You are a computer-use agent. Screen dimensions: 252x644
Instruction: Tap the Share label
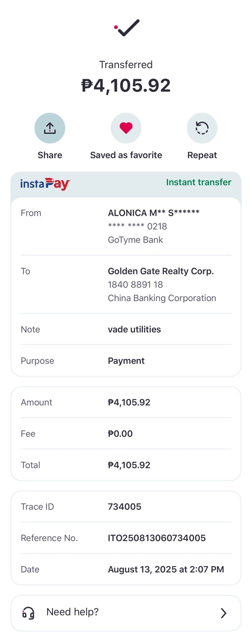(50, 155)
